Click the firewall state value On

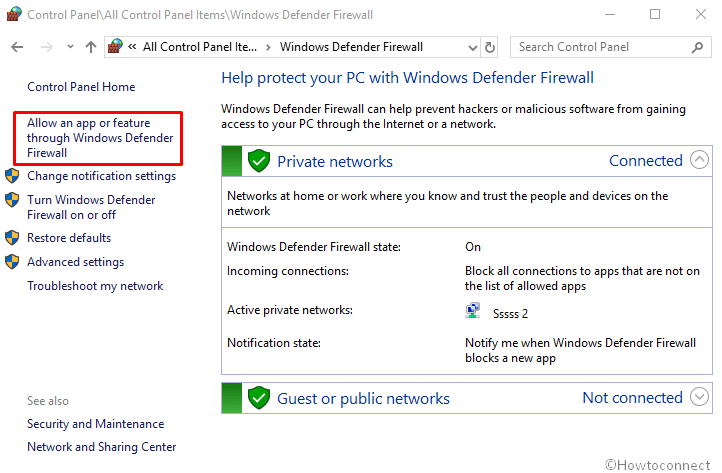point(472,247)
